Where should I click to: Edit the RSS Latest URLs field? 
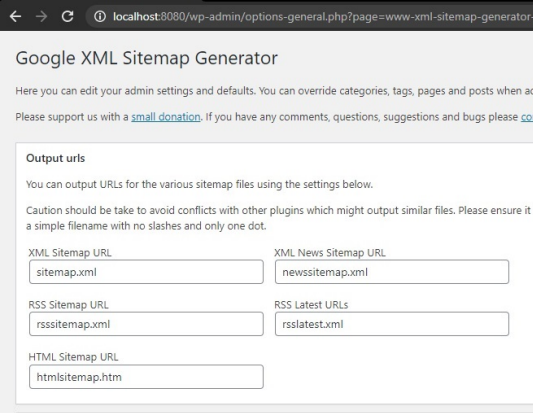coord(392,324)
